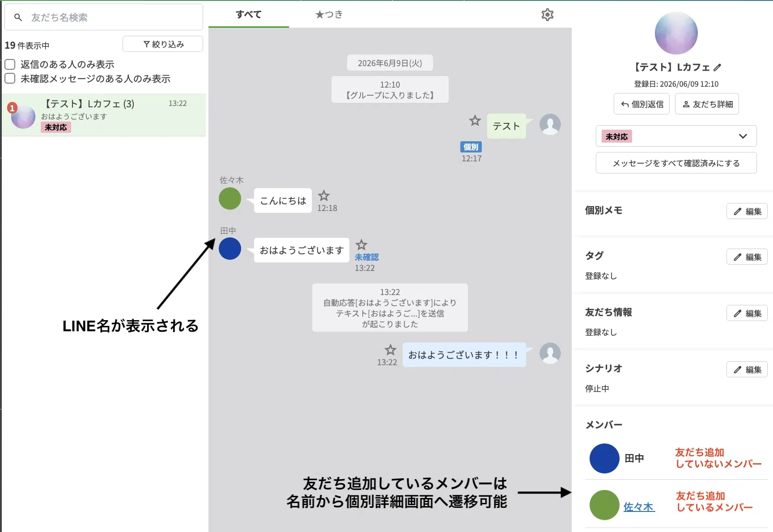The height and width of the screenshot is (532, 773).
Task: Click the 個別返信 button
Action: point(641,104)
